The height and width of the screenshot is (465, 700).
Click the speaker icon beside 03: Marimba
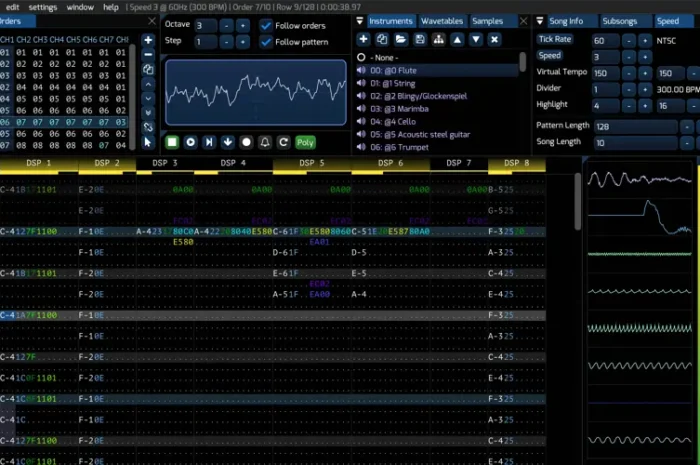point(361,108)
